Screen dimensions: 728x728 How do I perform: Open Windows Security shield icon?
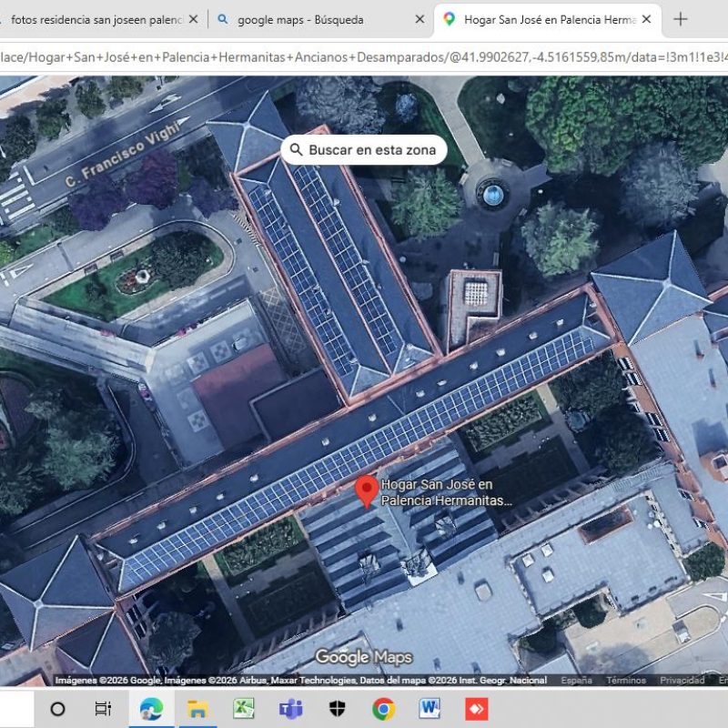[x=337, y=709]
